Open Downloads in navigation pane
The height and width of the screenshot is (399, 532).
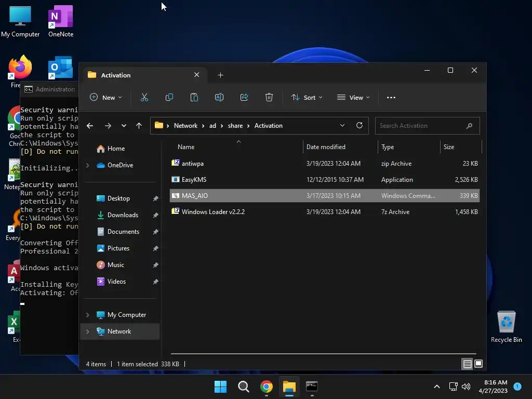point(123,215)
